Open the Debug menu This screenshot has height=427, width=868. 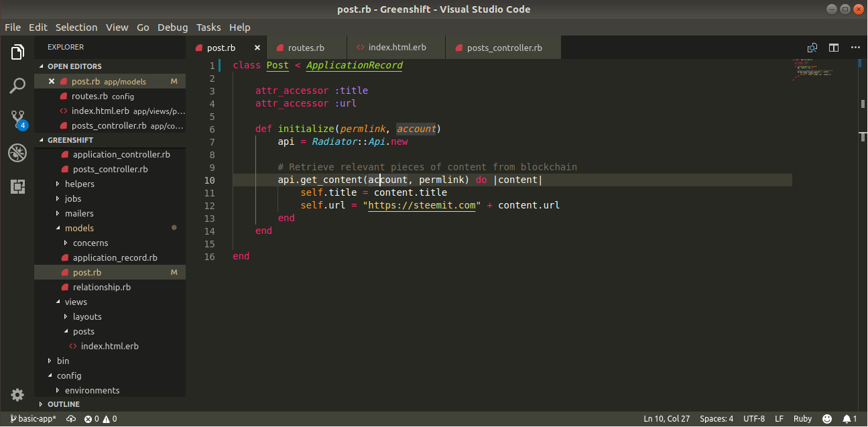[173, 27]
